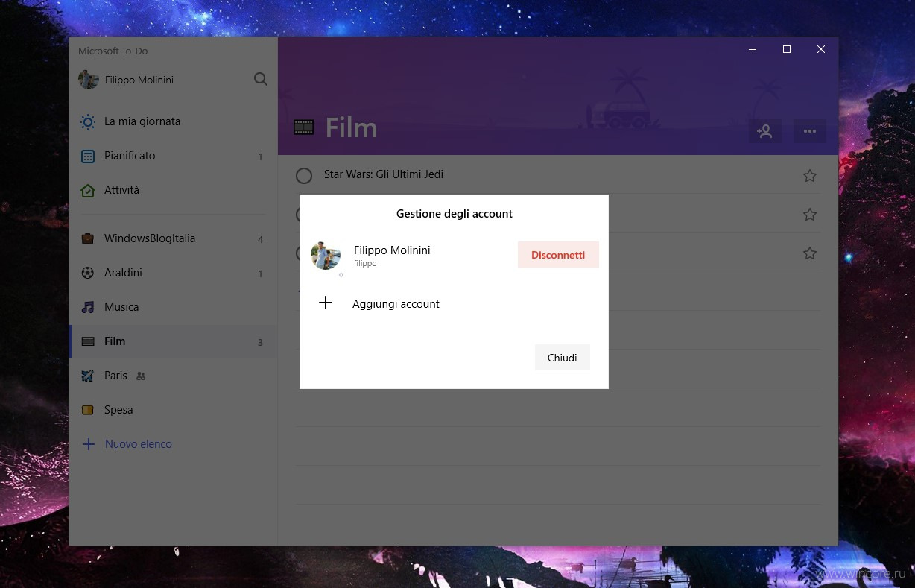Click the plus icon for Aggiungi account

(x=326, y=303)
